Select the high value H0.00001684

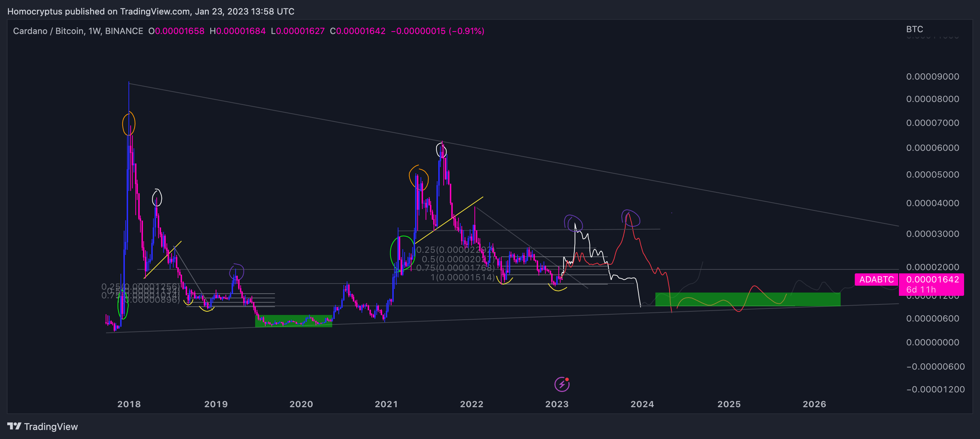coord(237,31)
